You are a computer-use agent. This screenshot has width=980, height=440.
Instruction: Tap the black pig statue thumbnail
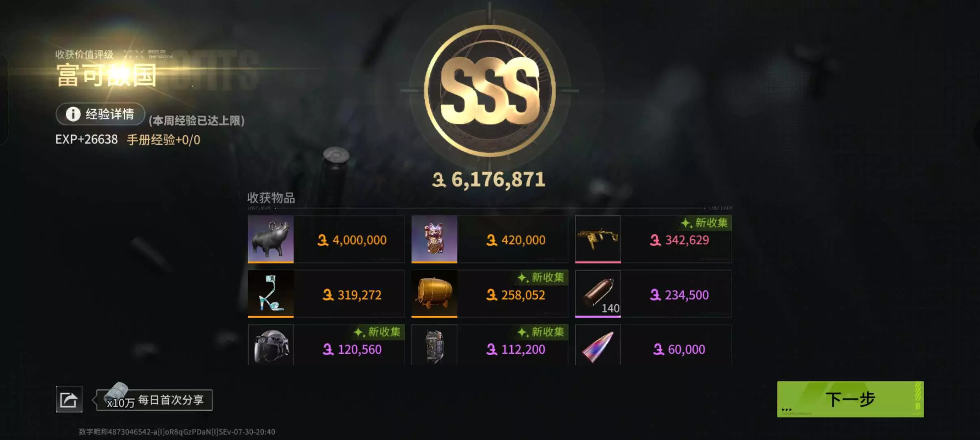(x=271, y=239)
